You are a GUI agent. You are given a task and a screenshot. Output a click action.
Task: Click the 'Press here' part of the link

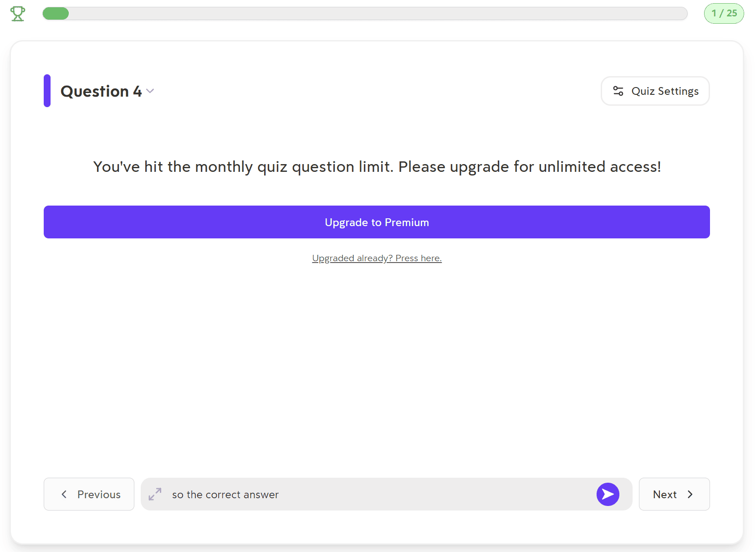click(x=419, y=258)
